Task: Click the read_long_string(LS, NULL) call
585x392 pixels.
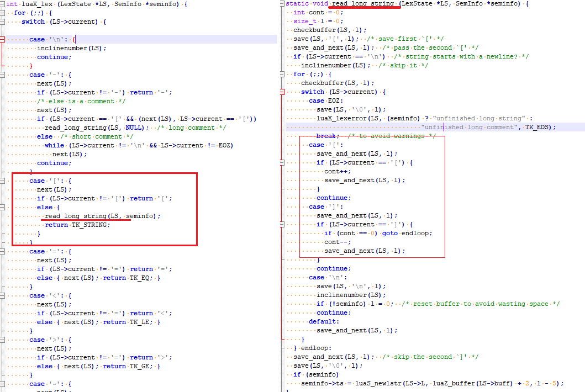Action: tap(96, 128)
